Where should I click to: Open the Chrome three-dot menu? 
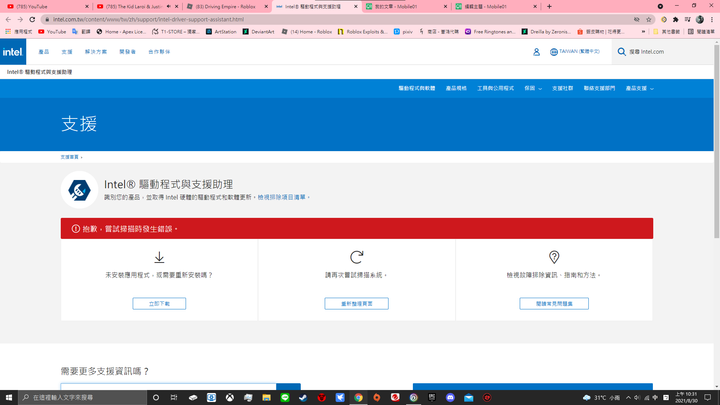click(x=712, y=19)
